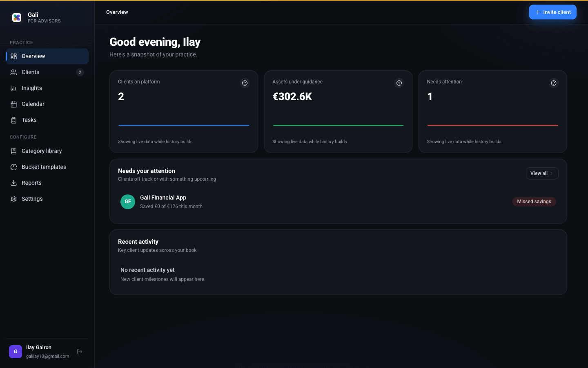Click the Assets under guidance card
Viewport: 588px width, 368px height.
click(338, 112)
